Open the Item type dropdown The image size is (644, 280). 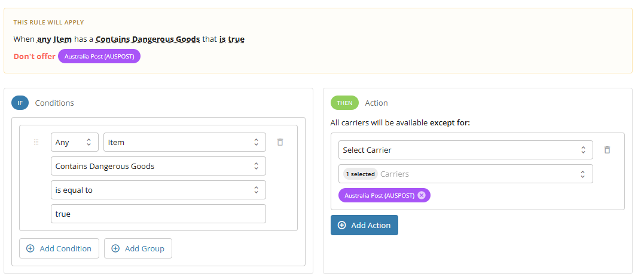pos(185,142)
